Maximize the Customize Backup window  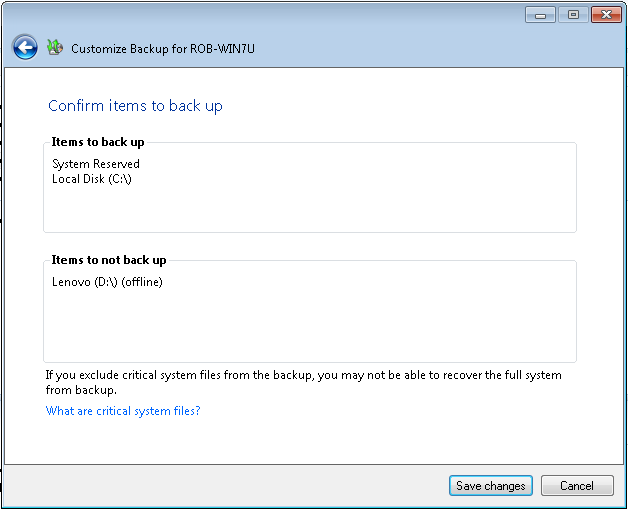pos(573,15)
